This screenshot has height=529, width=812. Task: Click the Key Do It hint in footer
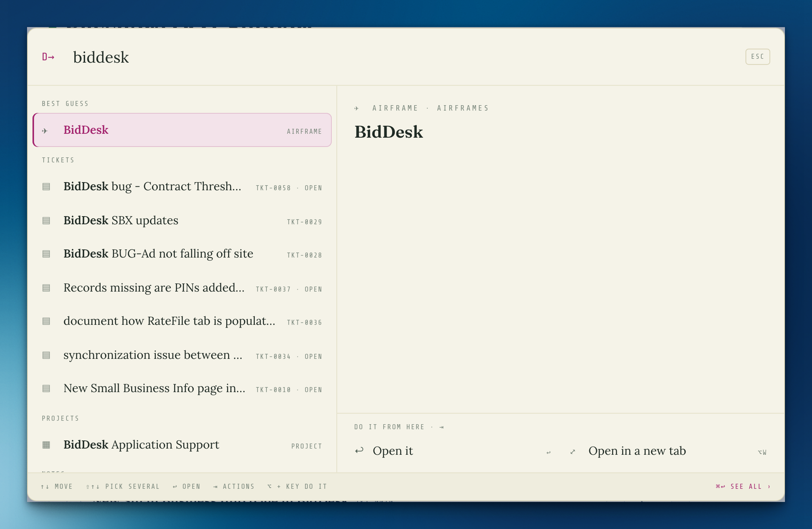pos(297,486)
